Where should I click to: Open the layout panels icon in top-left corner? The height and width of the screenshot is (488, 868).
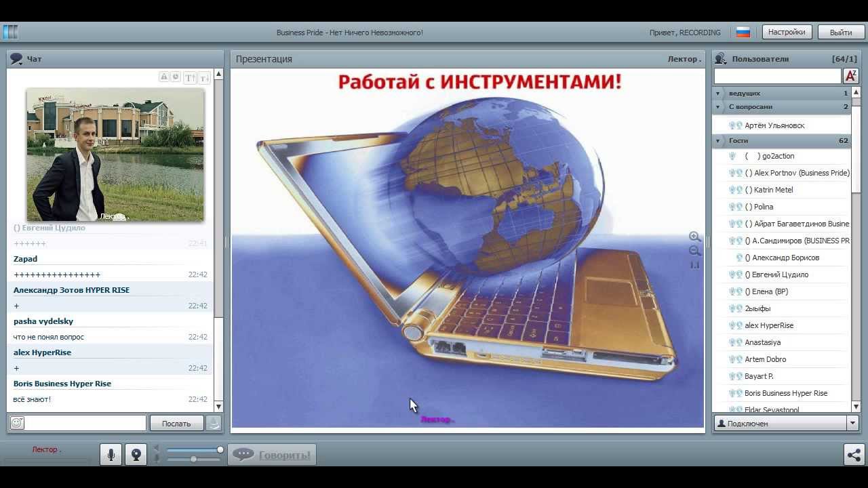pyautogui.click(x=10, y=32)
